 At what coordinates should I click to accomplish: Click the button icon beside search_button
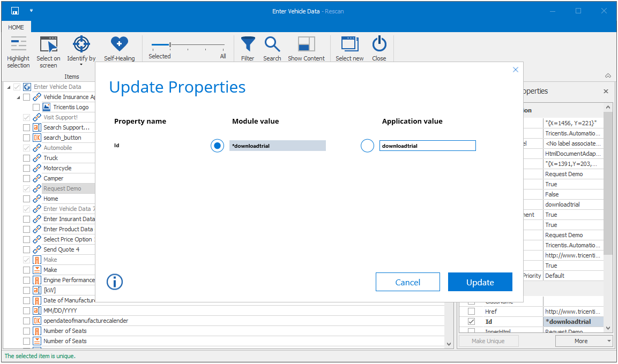pos(37,138)
